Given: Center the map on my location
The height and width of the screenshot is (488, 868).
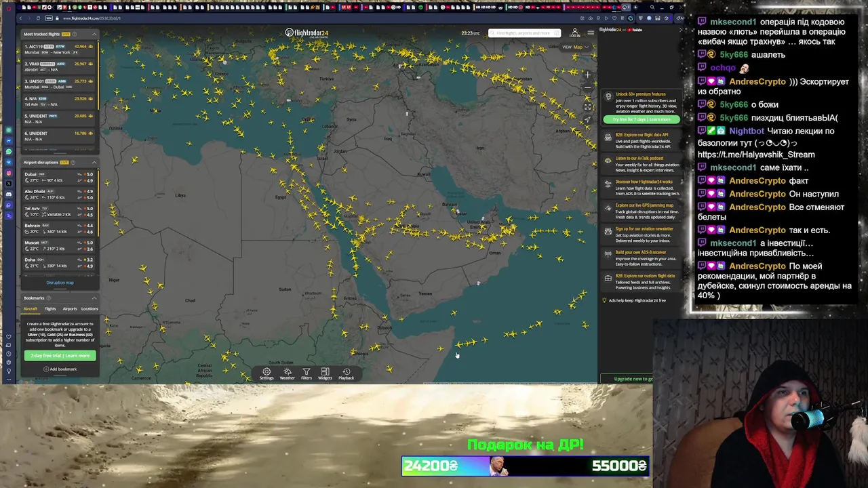Looking at the screenshot, I should (x=587, y=120).
